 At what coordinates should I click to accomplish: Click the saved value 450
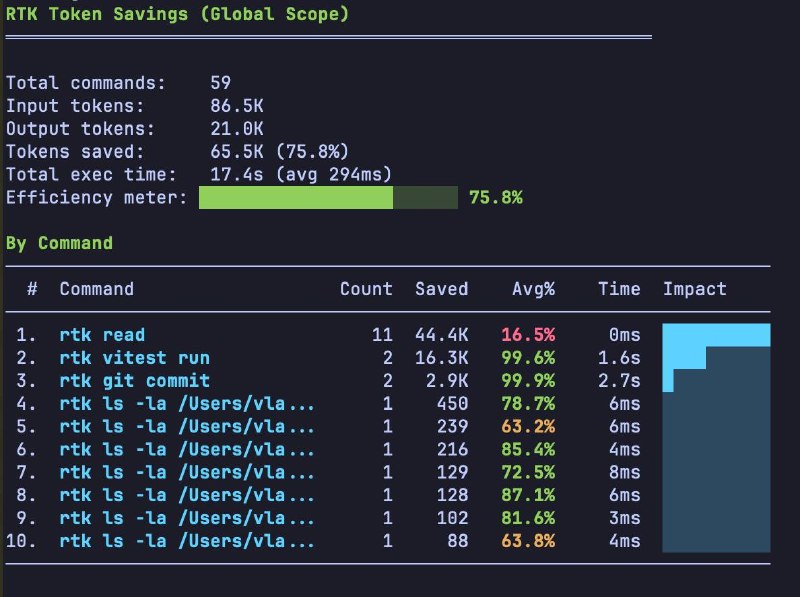pyautogui.click(x=453, y=404)
